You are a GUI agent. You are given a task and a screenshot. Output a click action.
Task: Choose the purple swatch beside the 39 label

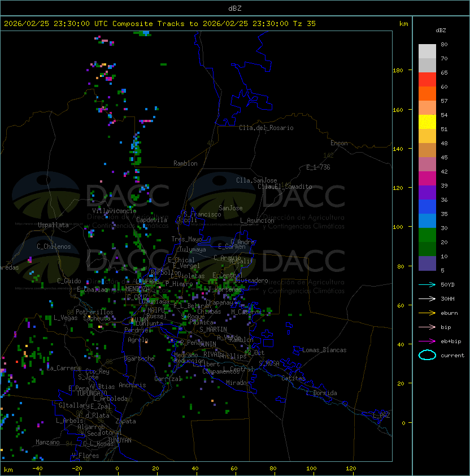pyautogui.click(x=427, y=192)
